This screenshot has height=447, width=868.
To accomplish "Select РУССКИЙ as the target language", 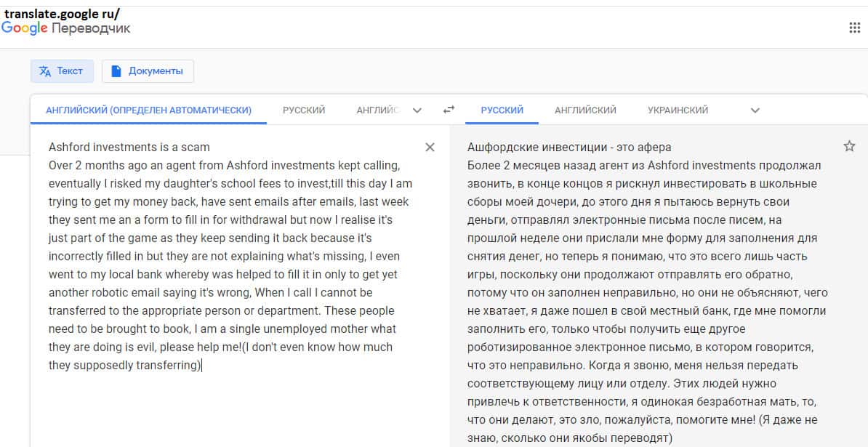I will (502, 110).
